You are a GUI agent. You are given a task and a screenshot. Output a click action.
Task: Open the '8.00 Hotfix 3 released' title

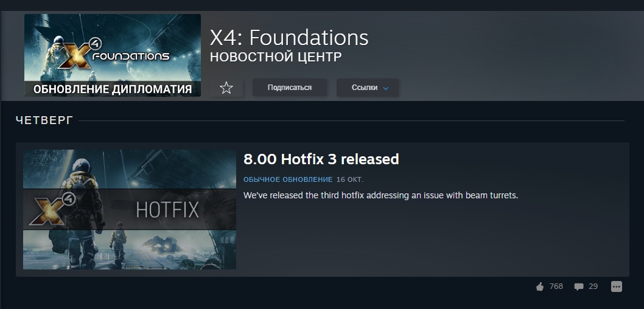pos(321,159)
